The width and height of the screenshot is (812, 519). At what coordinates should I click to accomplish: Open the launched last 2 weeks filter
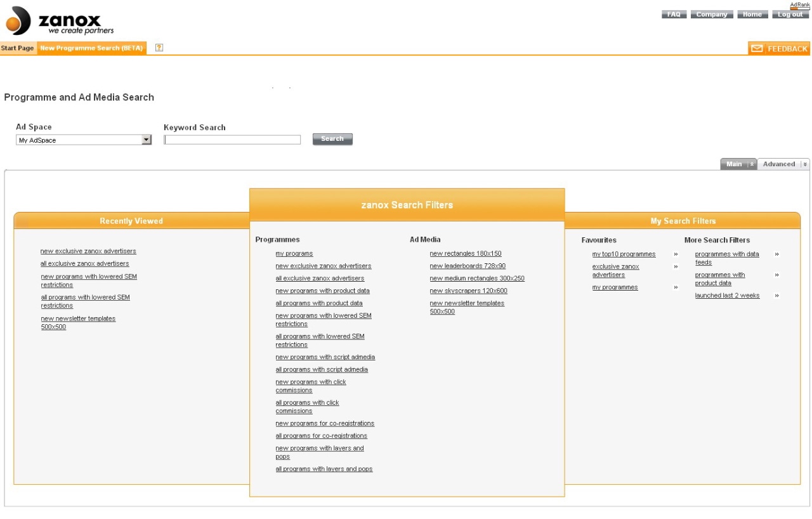point(727,296)
